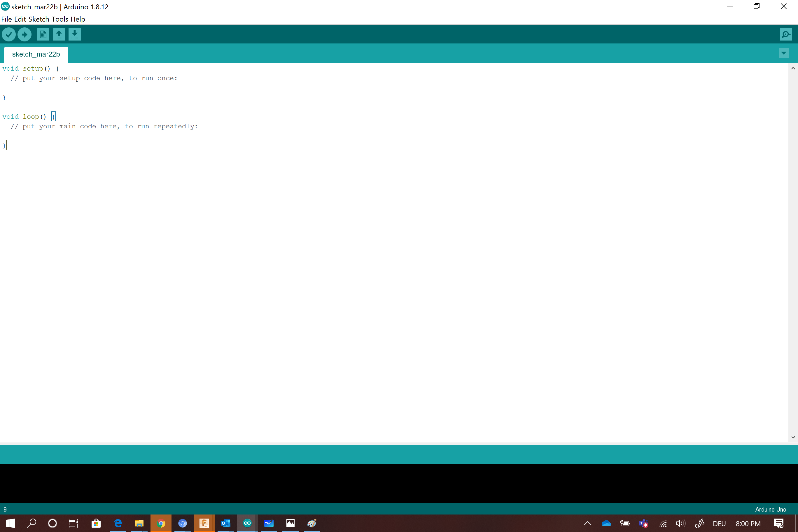Open the Tools menu
The height and width of the screenshot is (532, 798).
[60, 19]
